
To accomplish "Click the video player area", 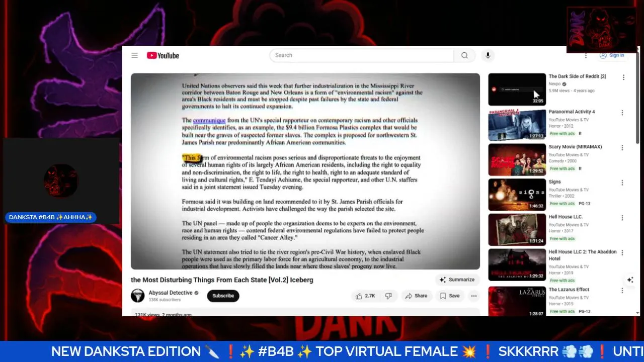I will [x=305, y=171].
